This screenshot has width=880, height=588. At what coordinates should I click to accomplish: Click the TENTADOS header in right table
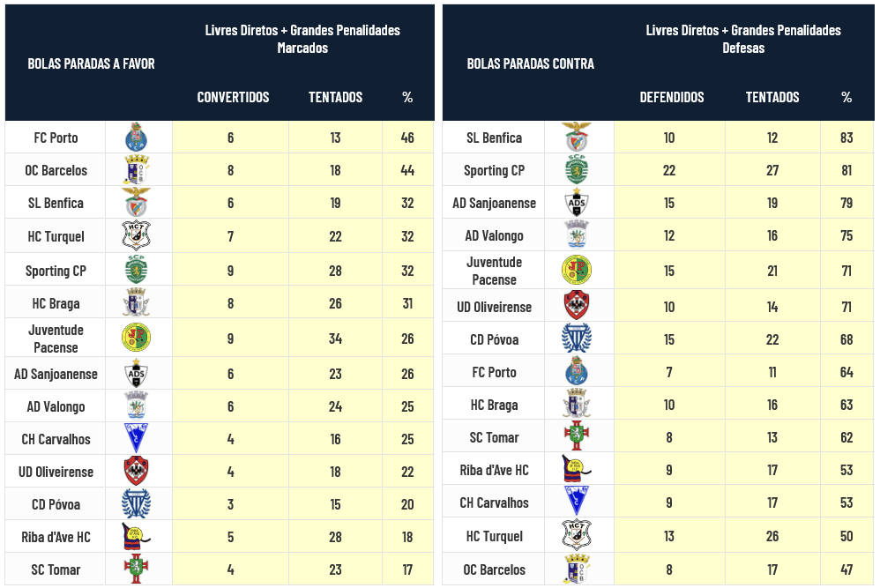tap(772, 97)
